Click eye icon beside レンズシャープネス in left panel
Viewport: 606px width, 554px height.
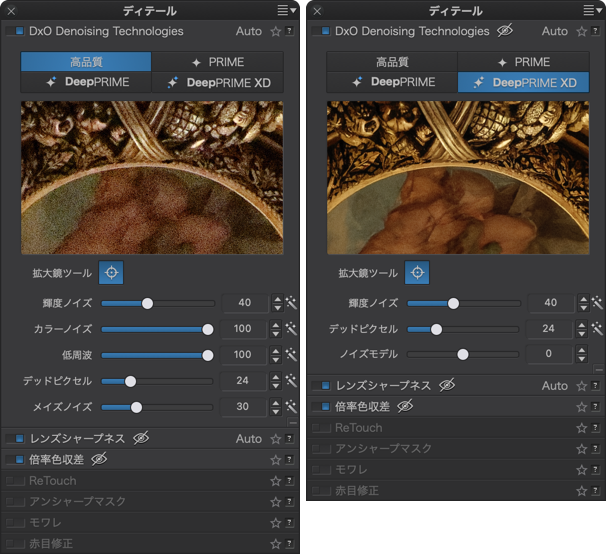(141, 438)
